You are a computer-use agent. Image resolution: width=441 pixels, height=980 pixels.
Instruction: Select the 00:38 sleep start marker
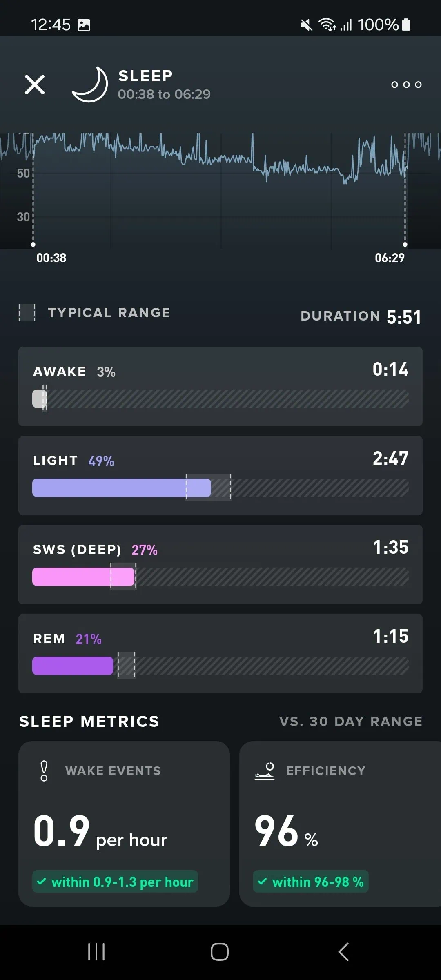click(x=33, y=245)
